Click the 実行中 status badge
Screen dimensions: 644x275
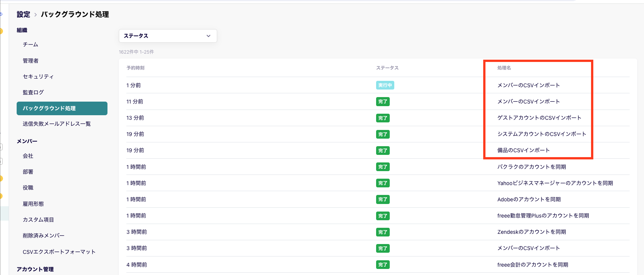pyautogui.click(x=385, y=85)
